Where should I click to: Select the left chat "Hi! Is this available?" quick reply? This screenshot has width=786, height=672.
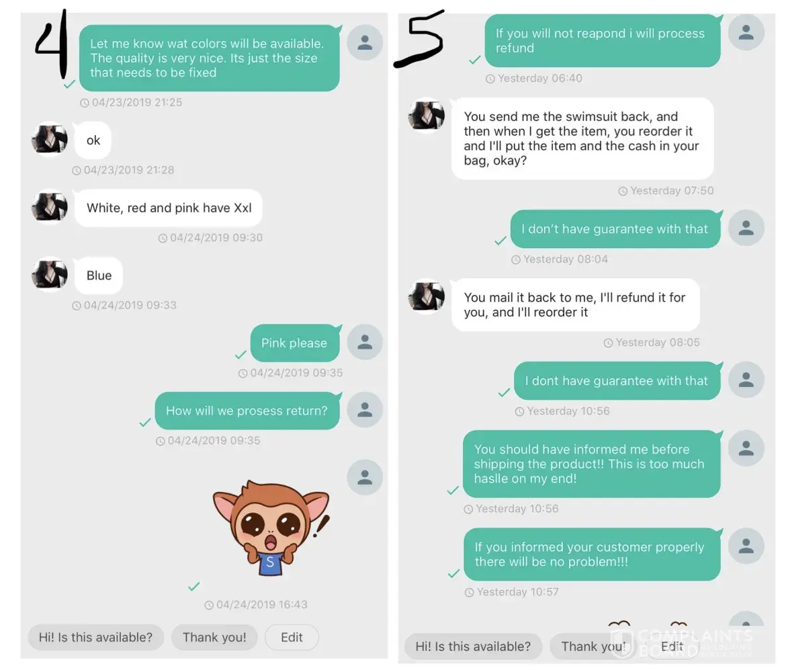tap(96, 638)
